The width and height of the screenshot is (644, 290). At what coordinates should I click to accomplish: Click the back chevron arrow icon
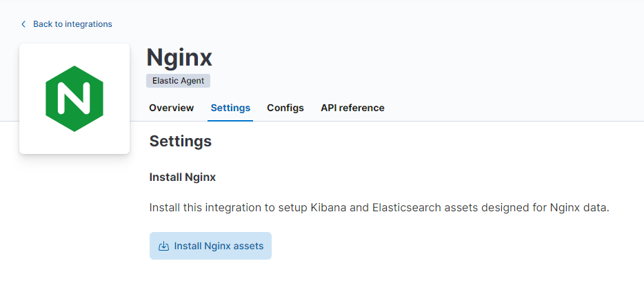[x=23, y=24]
